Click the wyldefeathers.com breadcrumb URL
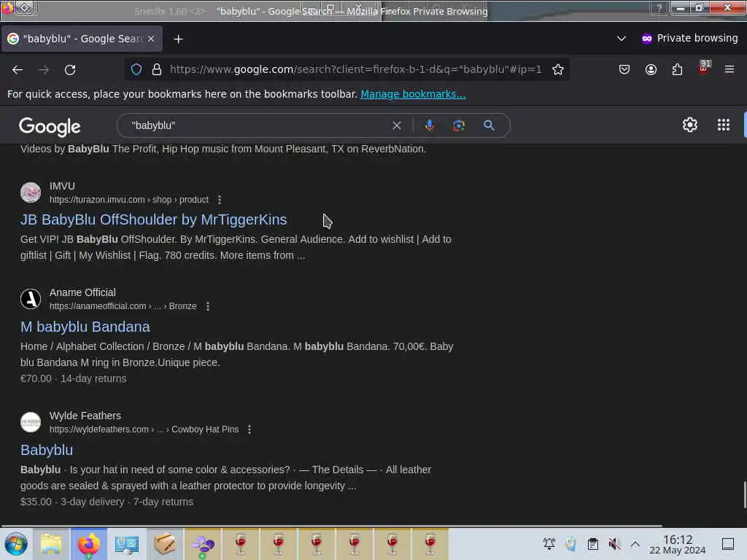 pos(144,429)
